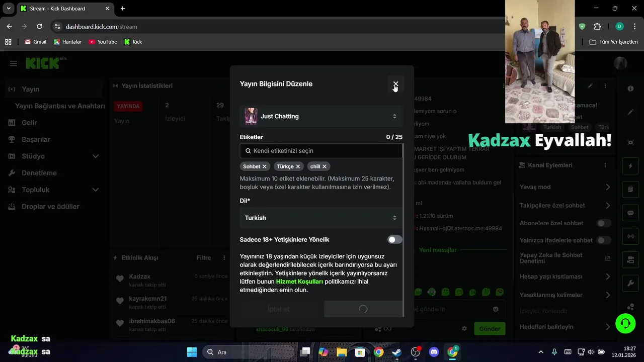The width and height of the screenshot is (644, 362).
Task: Open the Filtre option in Etkinlik Akışı
Action: (204, 258)
